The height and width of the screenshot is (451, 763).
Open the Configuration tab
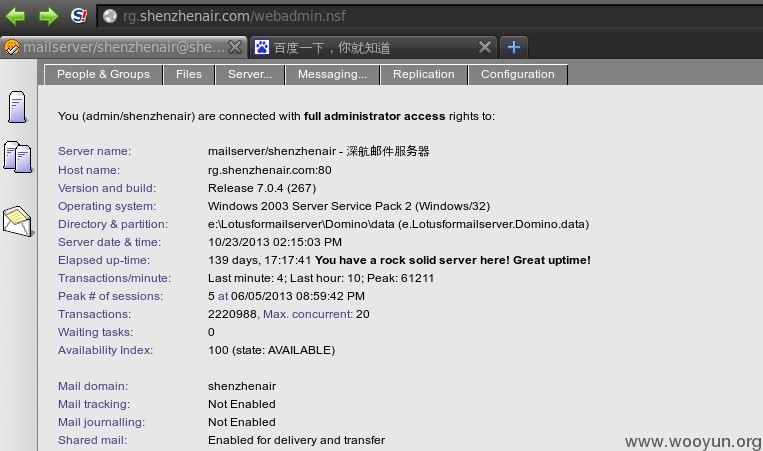point(518,74)
